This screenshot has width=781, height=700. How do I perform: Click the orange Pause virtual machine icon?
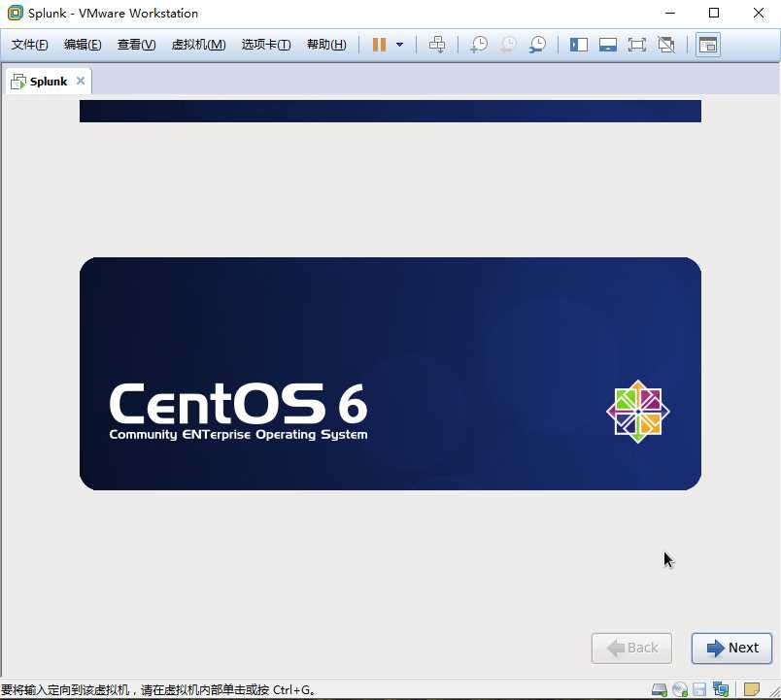point(379,45)
